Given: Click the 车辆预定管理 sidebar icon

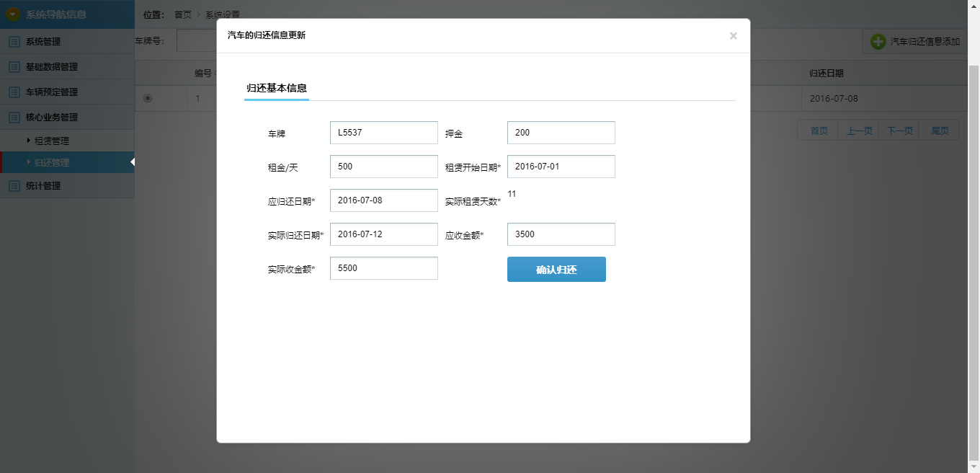Looking at the screenshot, I should click(13, 92).
